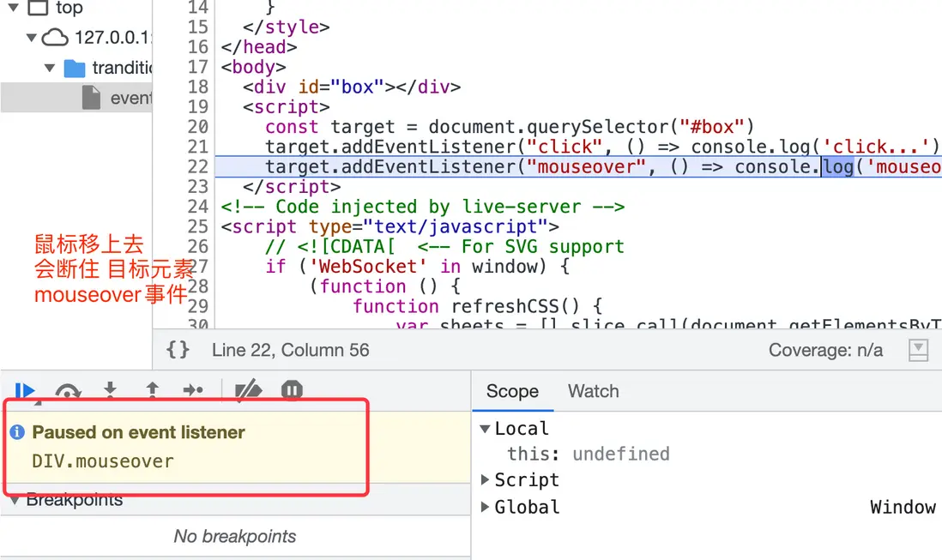The image size is (942, 560).
Task: Resume script execution button
Action: point(26,392)
